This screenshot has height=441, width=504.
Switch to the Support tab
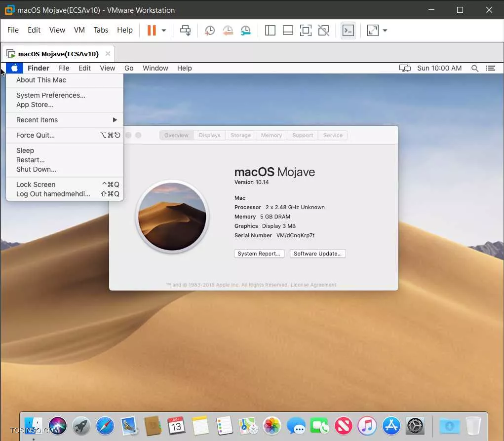pyautogui.click(x=303, y=135)
